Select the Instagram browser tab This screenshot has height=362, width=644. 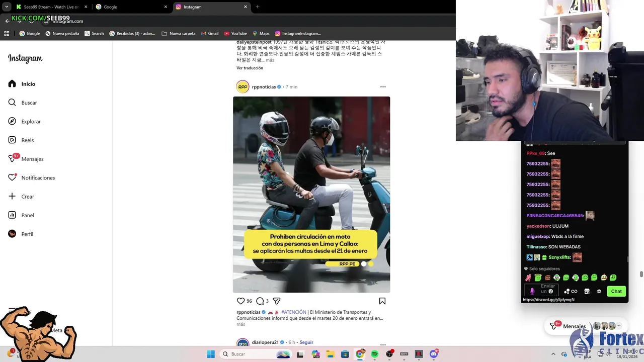point(212,7)
